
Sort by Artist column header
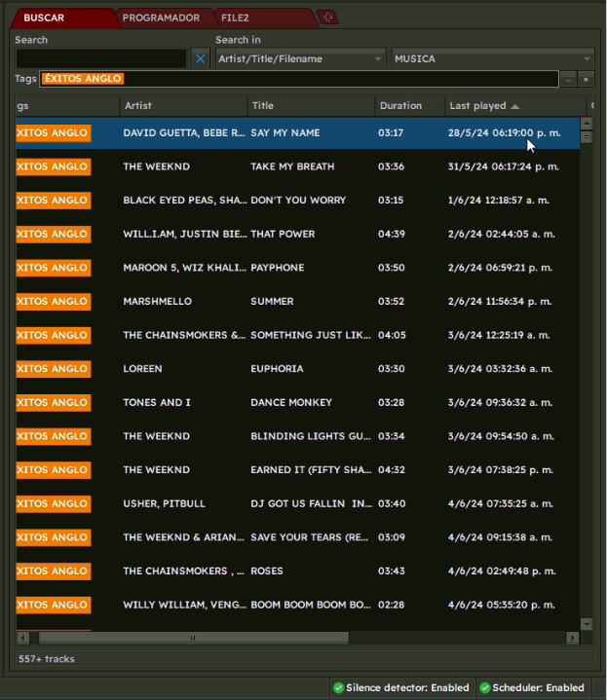[183, 106]
